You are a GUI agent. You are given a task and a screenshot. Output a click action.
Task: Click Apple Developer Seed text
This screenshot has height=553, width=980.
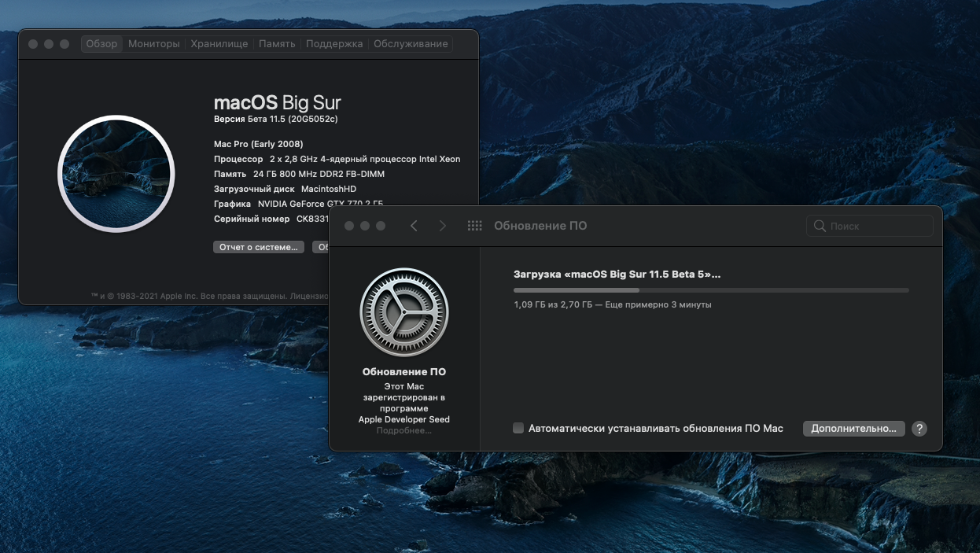tap(404, 419)
